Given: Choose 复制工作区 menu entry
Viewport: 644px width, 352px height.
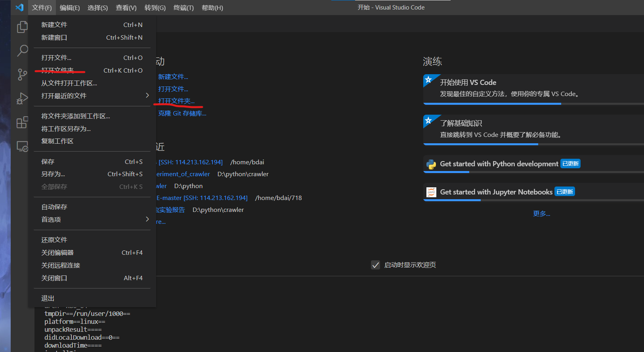Looking at the screenshot, I should [92, 141].
